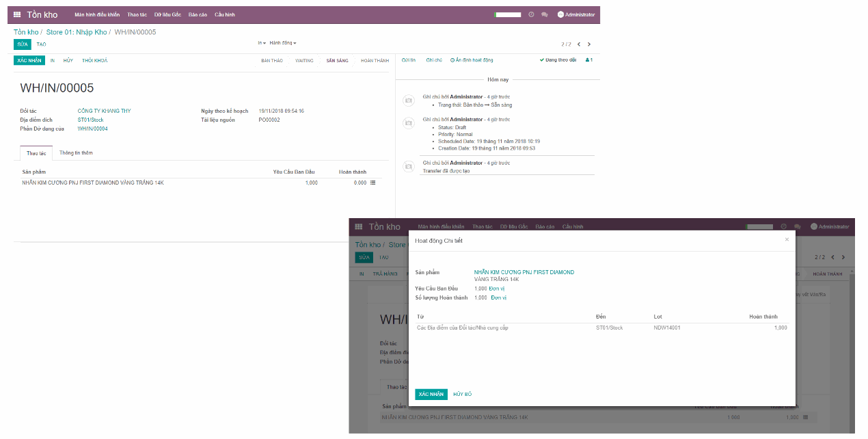Click the detail list icon next to 1.000

pos(806,417)
